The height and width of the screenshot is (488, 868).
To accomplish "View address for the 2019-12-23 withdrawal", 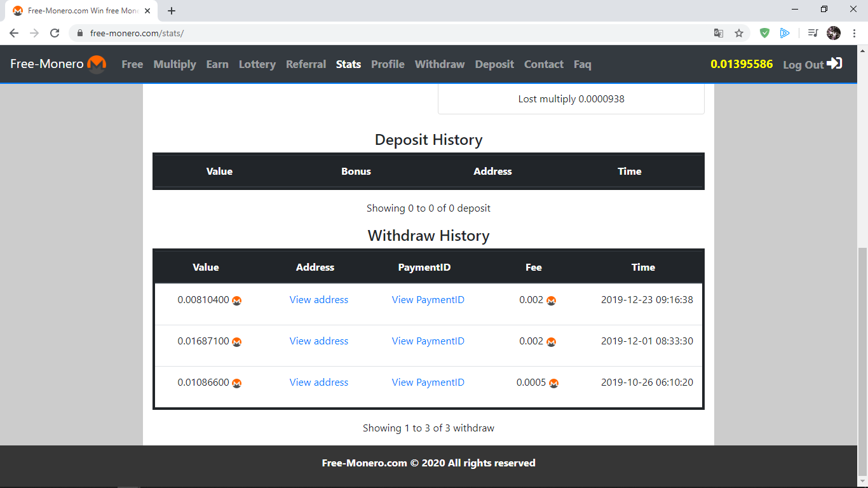I will click(x=319, y=300).
